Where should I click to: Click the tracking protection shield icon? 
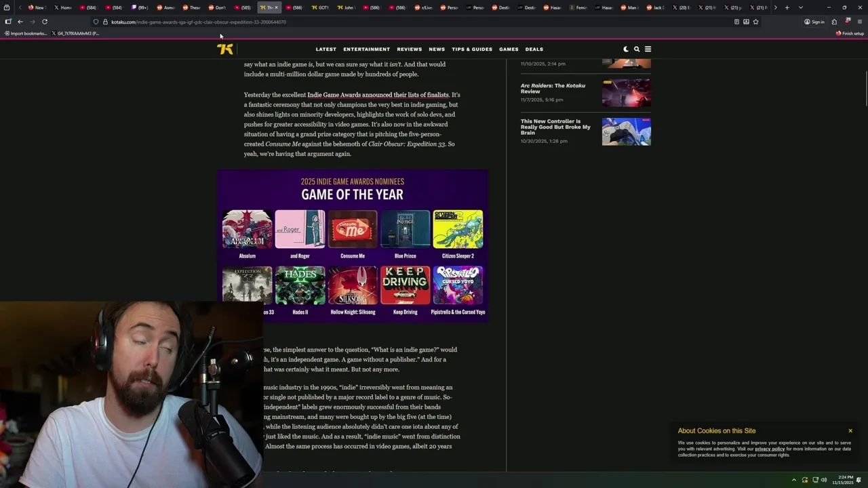(x=96, y=22)
